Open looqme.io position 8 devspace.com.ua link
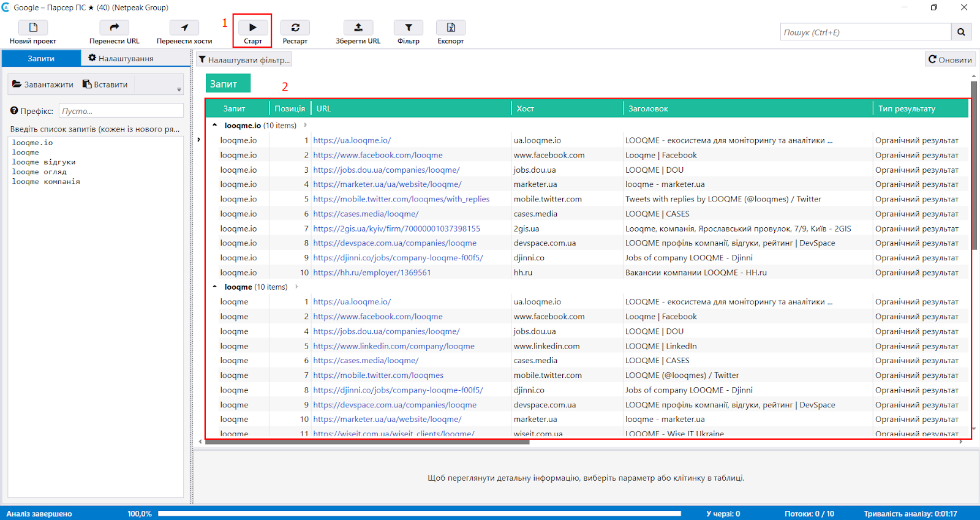The width and height of the screenshot is (980, 520). 395,243
